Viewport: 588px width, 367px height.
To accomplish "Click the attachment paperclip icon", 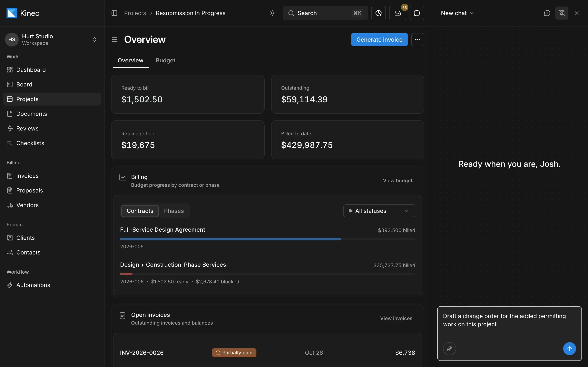I will [x=450, y=349].
